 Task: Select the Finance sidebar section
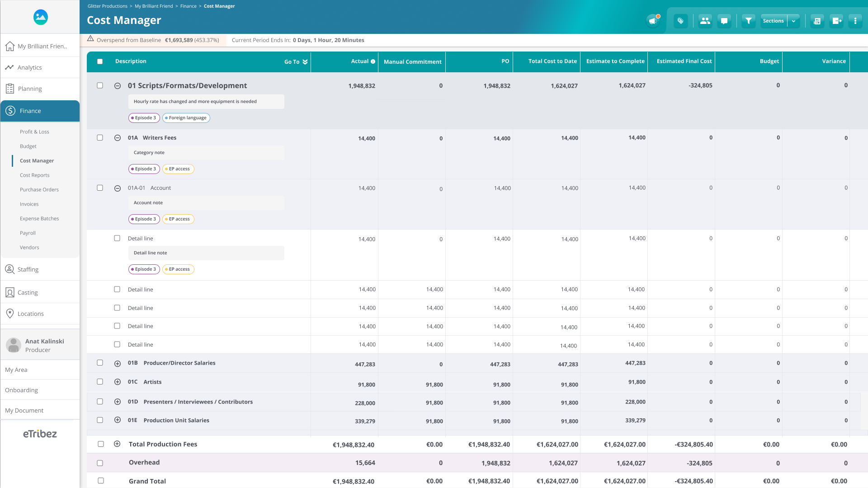point(40,111)
